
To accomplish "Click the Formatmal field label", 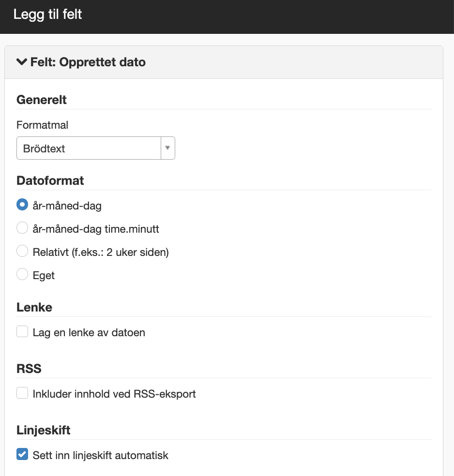I will [x=42, y=125].
